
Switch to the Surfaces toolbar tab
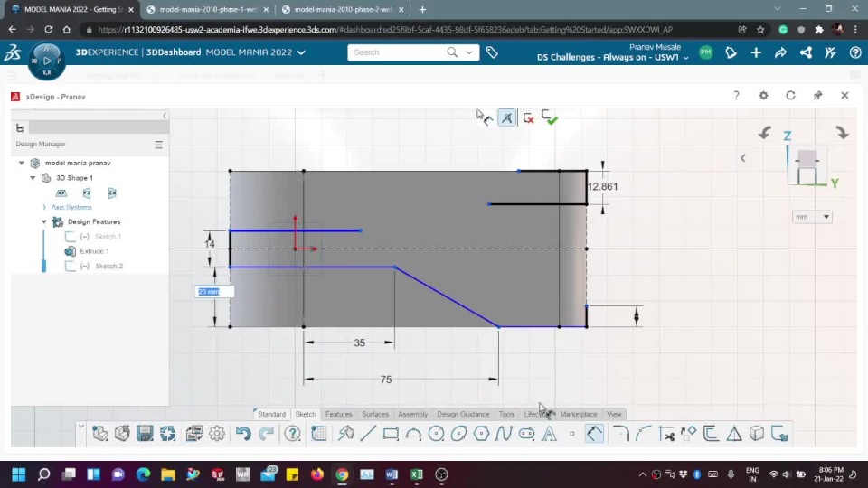tap(375, 414)
